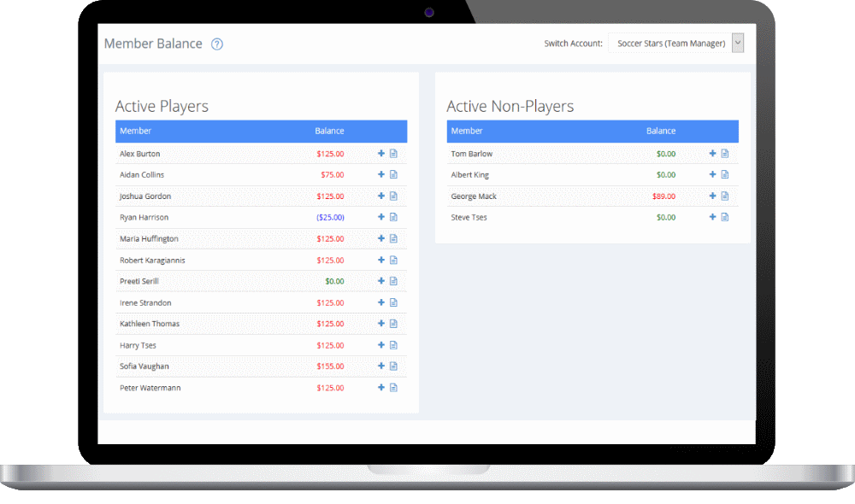Select member name Harry Tses

pos(138,345)
